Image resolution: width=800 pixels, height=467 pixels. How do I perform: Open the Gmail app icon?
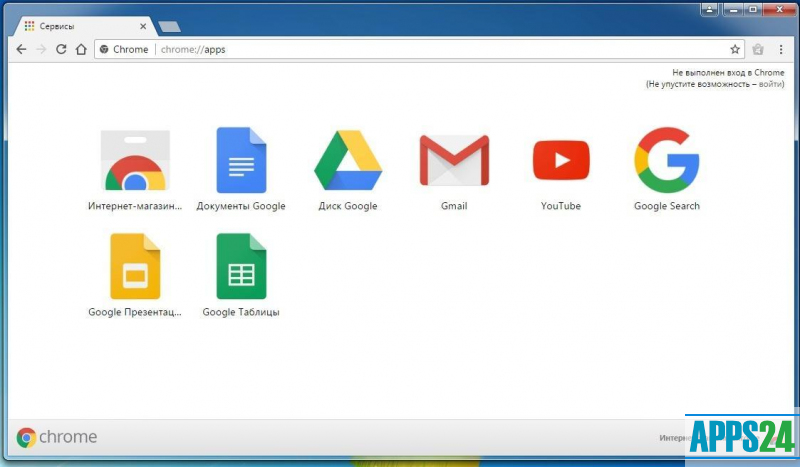[454, 161]
